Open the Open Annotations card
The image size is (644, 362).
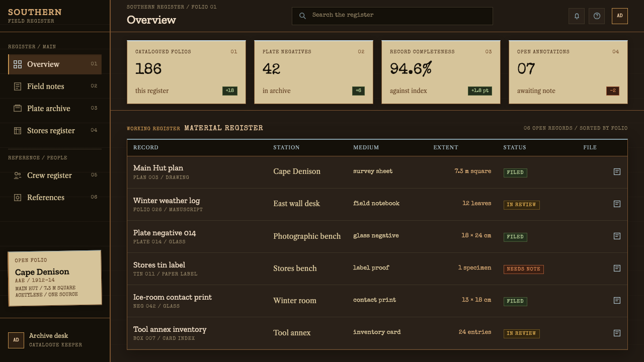point(568,72)
